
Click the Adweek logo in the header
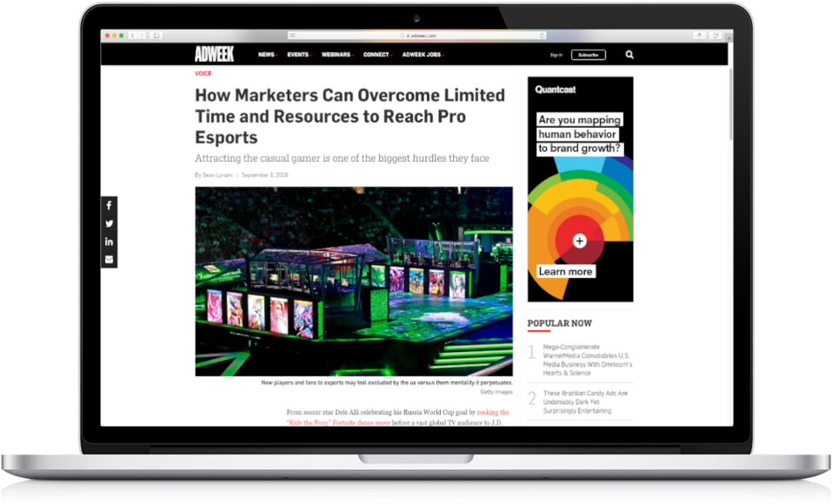[x=214, y=54]
